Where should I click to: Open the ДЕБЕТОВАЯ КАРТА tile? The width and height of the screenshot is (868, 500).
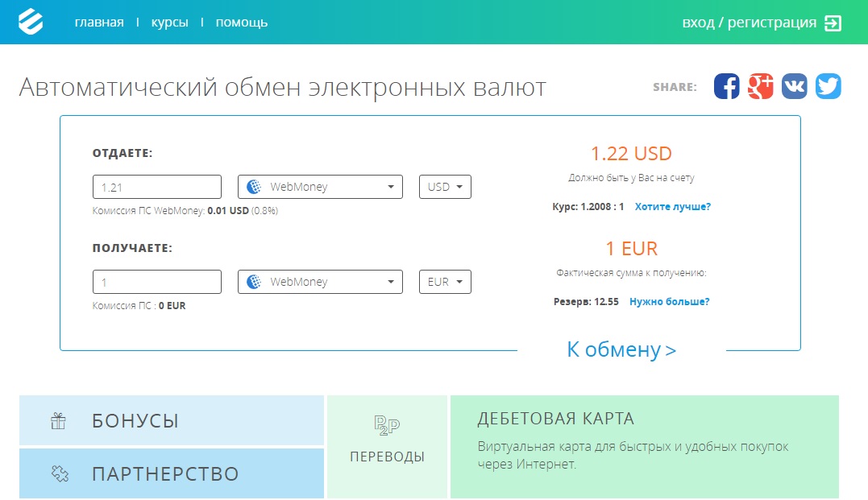pos(645,447)
